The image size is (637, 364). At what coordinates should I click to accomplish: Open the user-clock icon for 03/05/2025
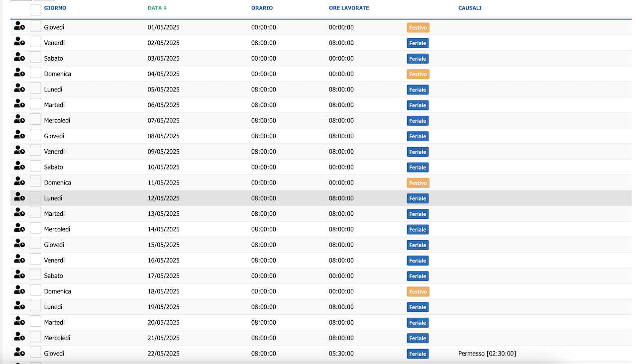click(19, 57)
